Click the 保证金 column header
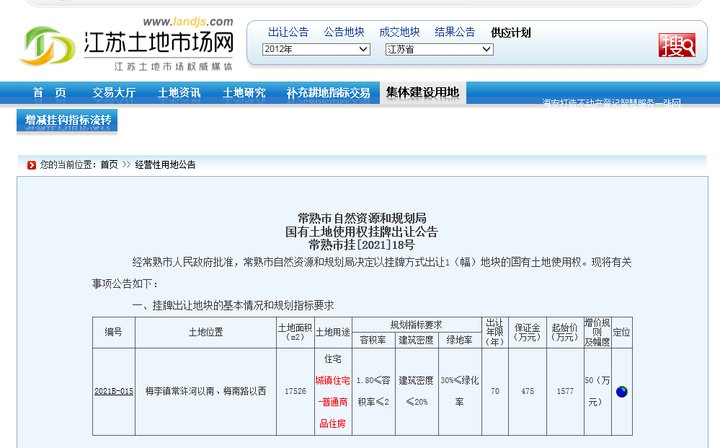 527,332
